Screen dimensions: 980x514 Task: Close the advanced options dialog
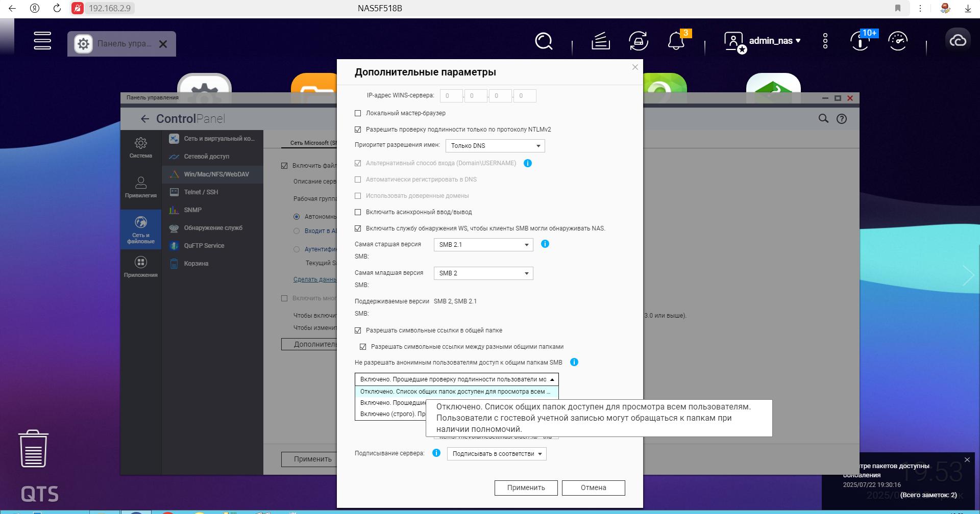point(635,67)
